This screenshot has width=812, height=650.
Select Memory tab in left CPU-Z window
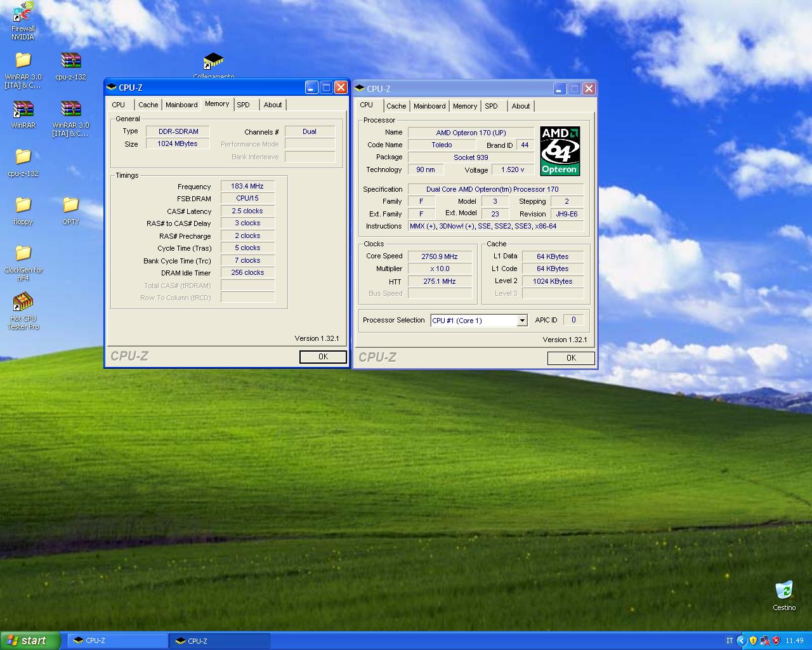[217, 104]
